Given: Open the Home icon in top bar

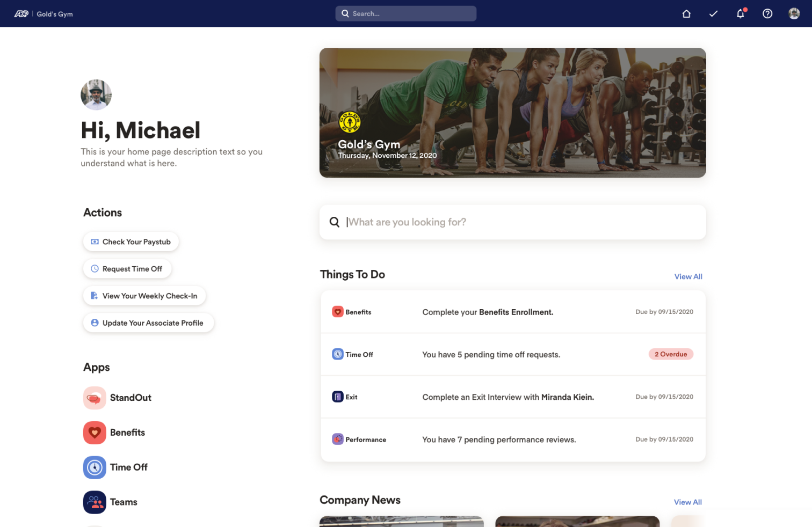Looking at the screenshot, I should coord(686,14).
